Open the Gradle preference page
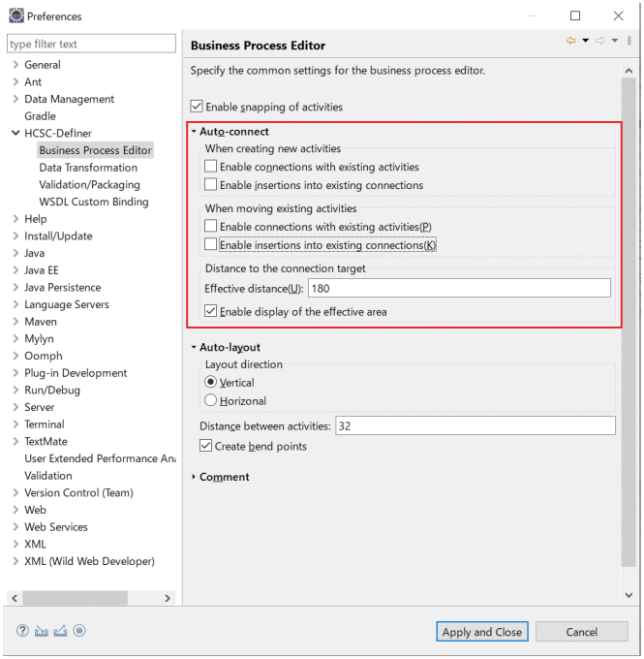Screen dimensions: 644x659 [x=40, y=116]
